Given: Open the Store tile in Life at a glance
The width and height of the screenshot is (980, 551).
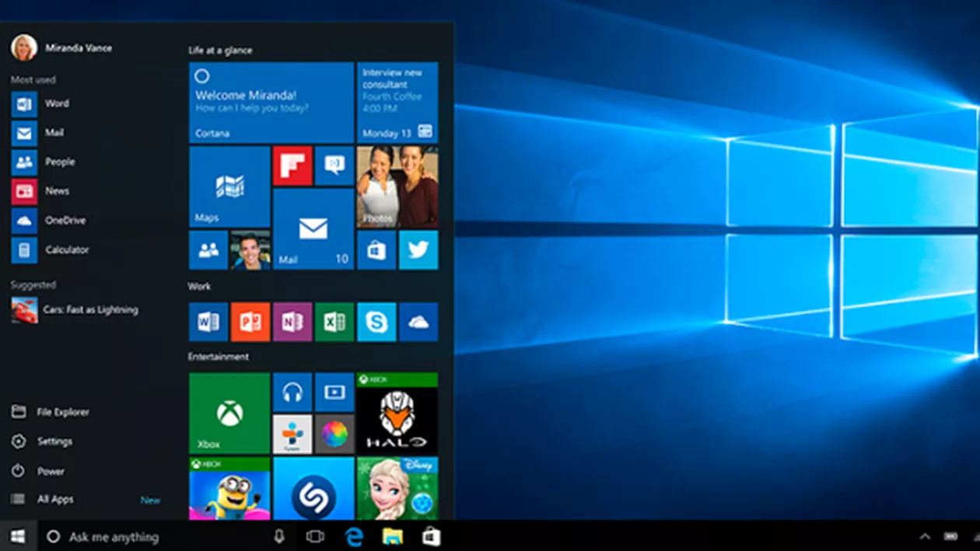Looking at the screenshot, I should [376, 249].
